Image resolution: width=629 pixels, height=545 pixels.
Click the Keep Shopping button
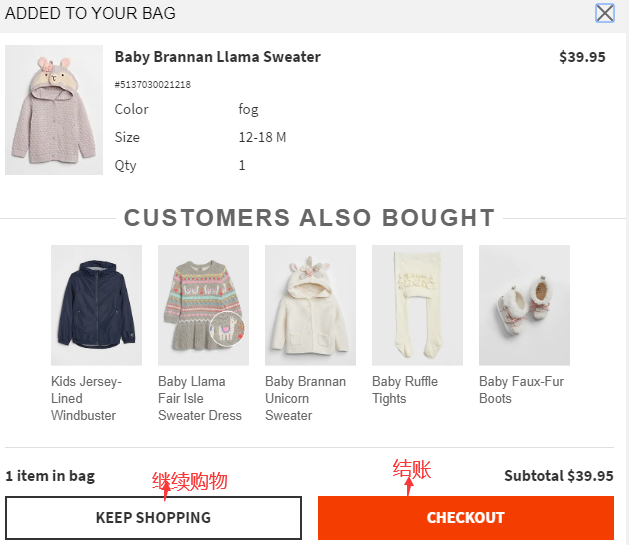pos(153,518)
